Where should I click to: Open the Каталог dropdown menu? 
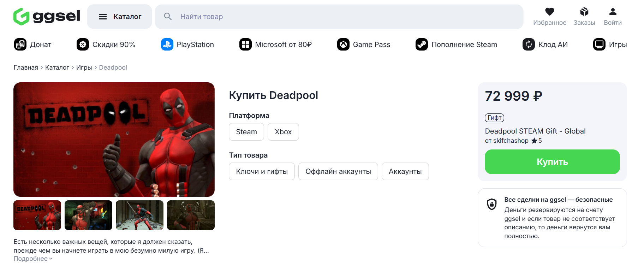click(x=119, y=17)
